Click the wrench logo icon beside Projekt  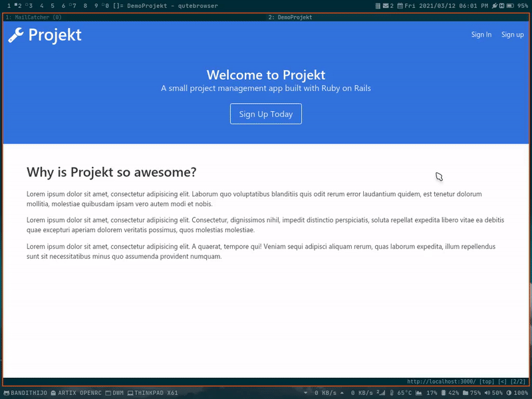pos(16,35)
